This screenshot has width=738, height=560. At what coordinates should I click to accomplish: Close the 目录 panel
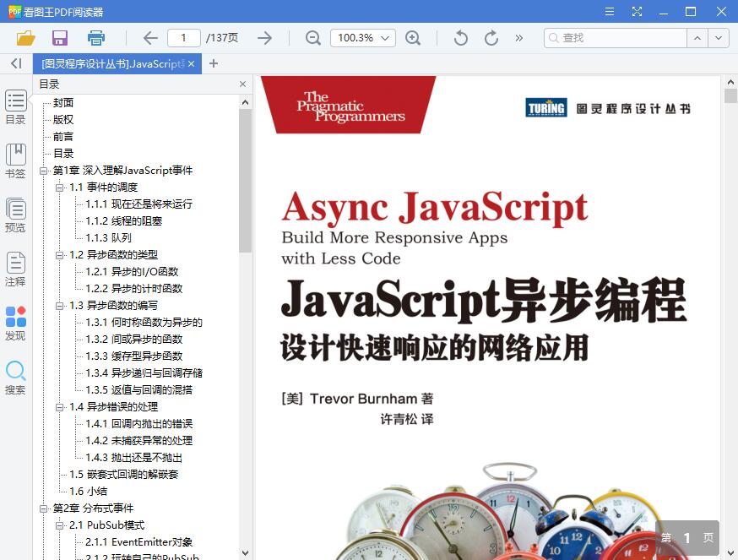point(243,84)
